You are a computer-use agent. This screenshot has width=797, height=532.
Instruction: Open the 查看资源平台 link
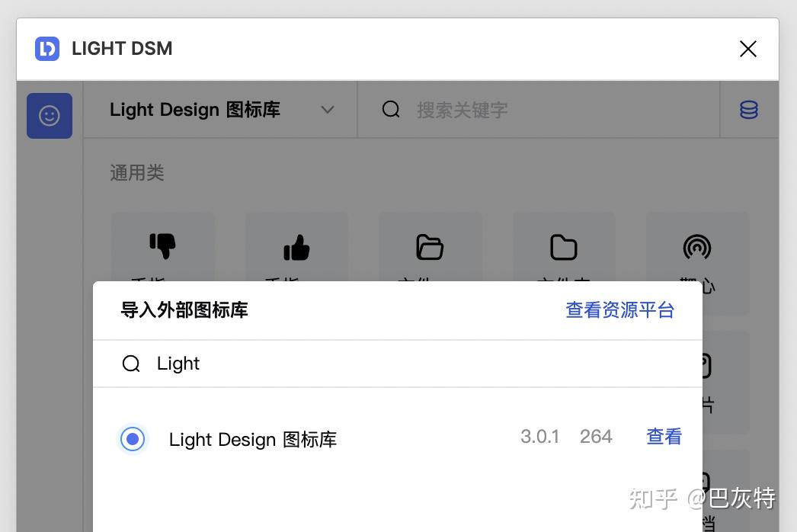click(x=620, y=309)
